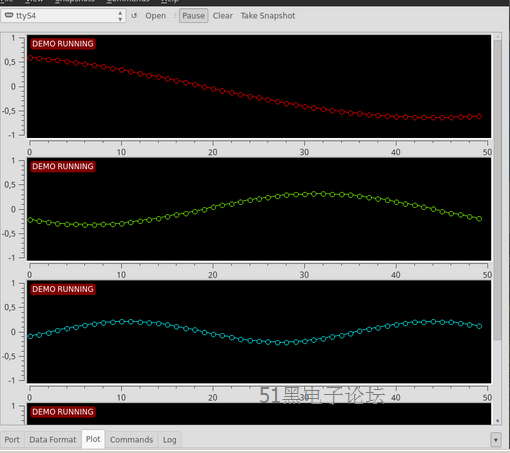Screen dimensions: 510x453
Task: Click the DEMO RUNNING label on red plot
Action: coord(63,44)
